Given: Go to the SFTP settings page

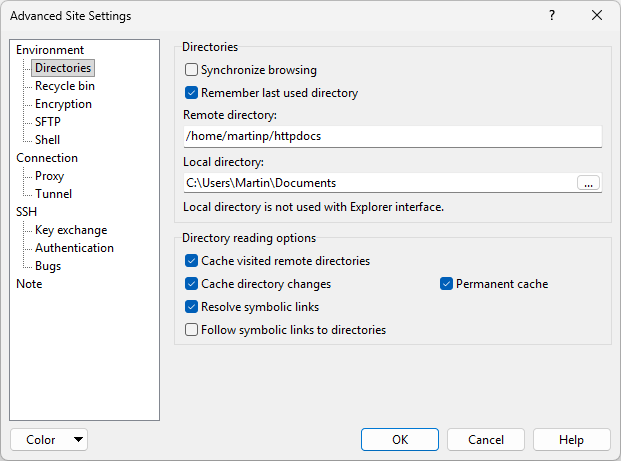Looking at the screenshot, I should (x=48, y=122).
